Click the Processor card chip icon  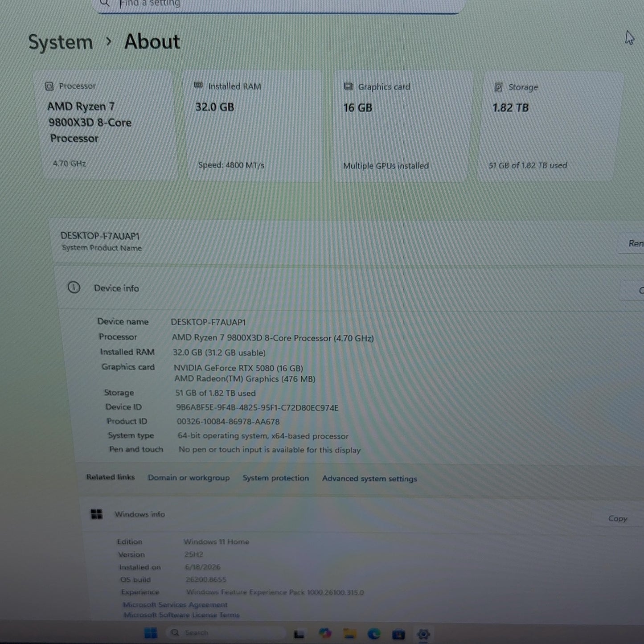49,86
